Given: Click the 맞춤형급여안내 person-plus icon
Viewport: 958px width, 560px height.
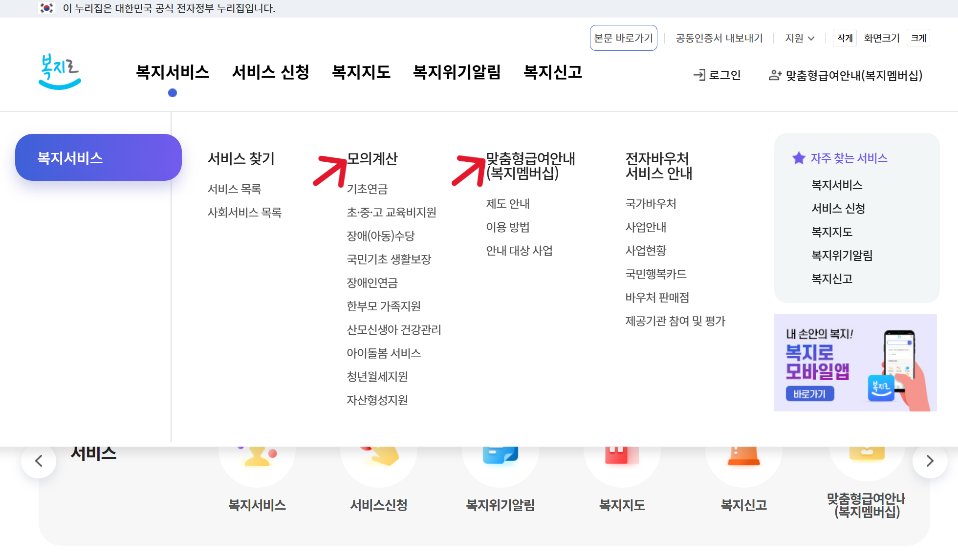Looking at the screenshot, I should click(x=775, y=74).
